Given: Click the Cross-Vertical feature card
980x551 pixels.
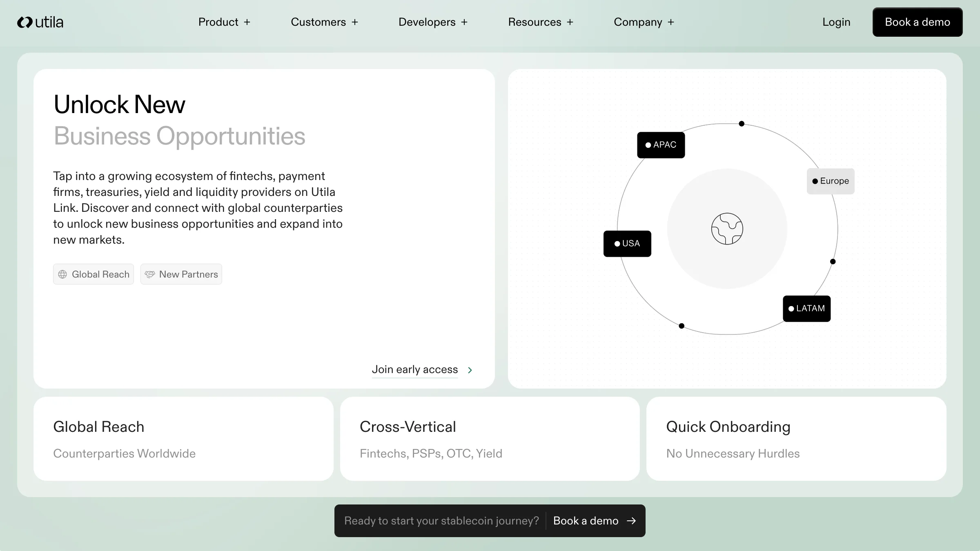Looking at the screenshot, I should [x=490, y=439].
